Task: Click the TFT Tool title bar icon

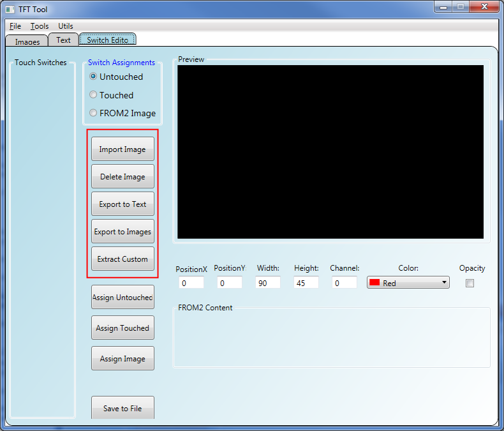Action: click(x=10, y=9)
